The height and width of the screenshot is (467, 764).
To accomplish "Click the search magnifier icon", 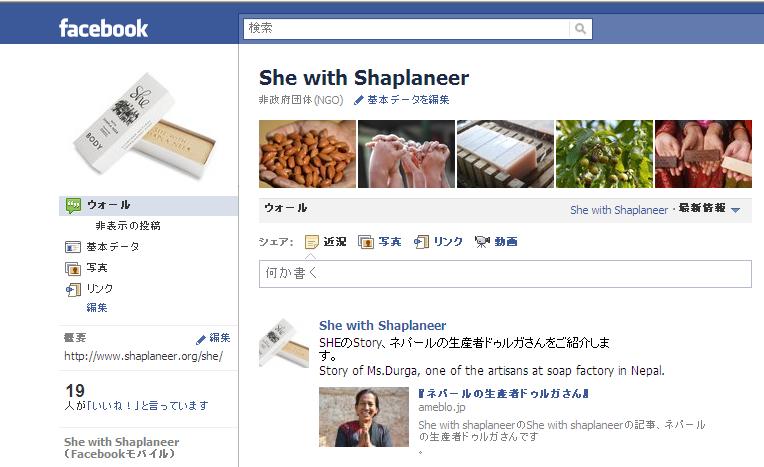I will [580, 28].
